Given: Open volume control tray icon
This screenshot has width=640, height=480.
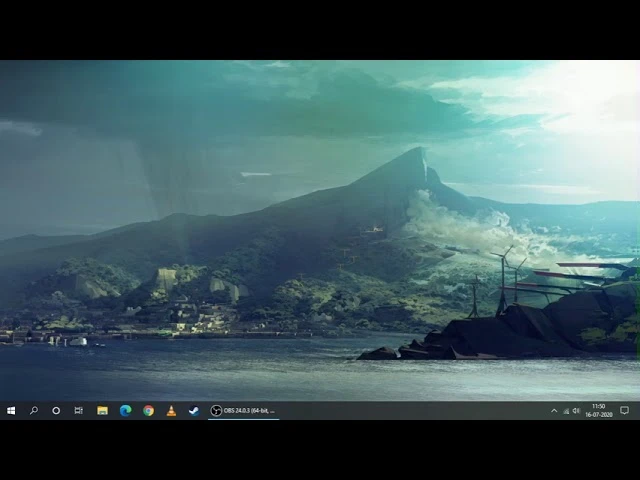Looking at the screenshot, I should click(x=576, y=411).
